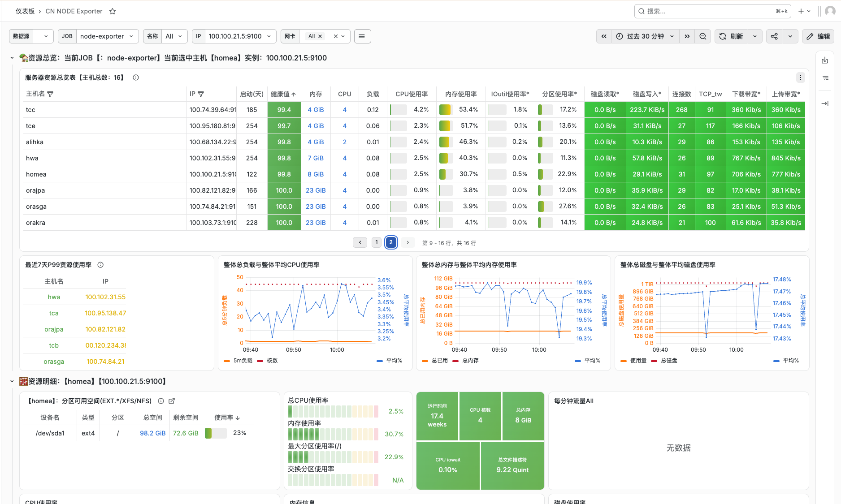Open the name All dropdown
This screenshot has height=504, width=841.
(174, 36)
